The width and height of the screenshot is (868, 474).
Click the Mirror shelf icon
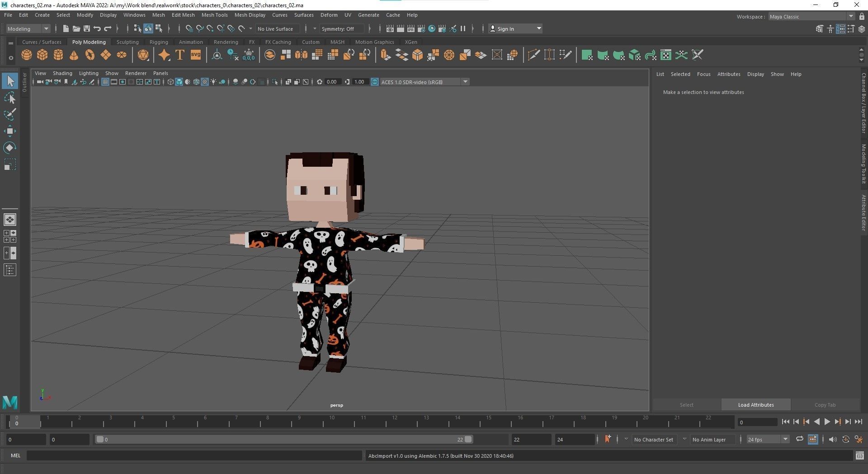point(301,55)
